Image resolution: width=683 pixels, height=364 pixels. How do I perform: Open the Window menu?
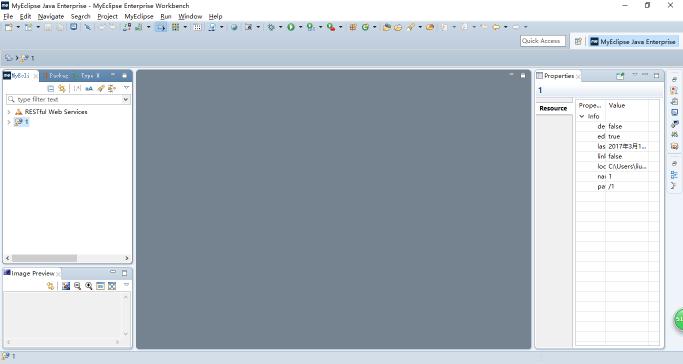pyautogui.click(x=190, y=16)
